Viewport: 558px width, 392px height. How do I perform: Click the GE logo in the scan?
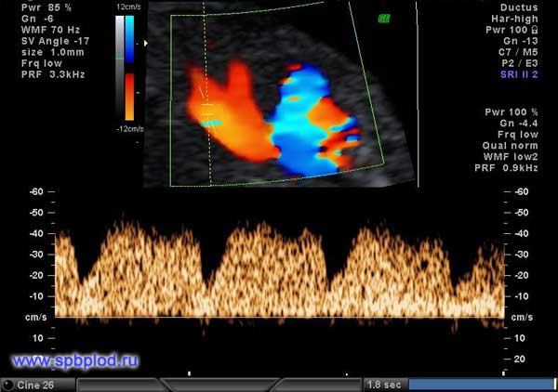tap(383, 18)
